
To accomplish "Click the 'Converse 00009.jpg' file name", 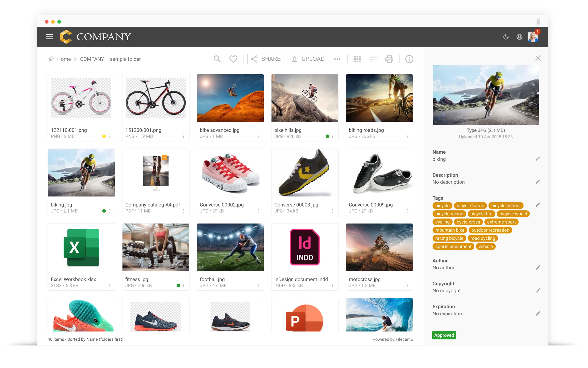I will (370, 205).
